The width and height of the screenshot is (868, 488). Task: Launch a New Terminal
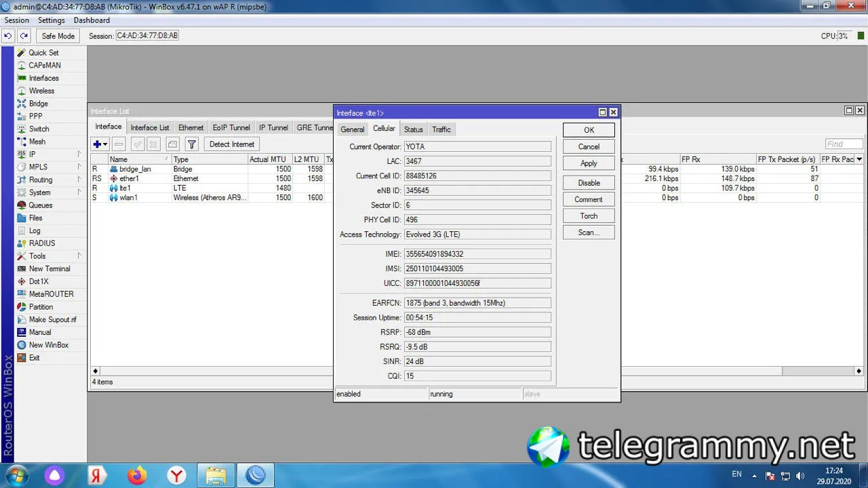click(x=50, y=269)
